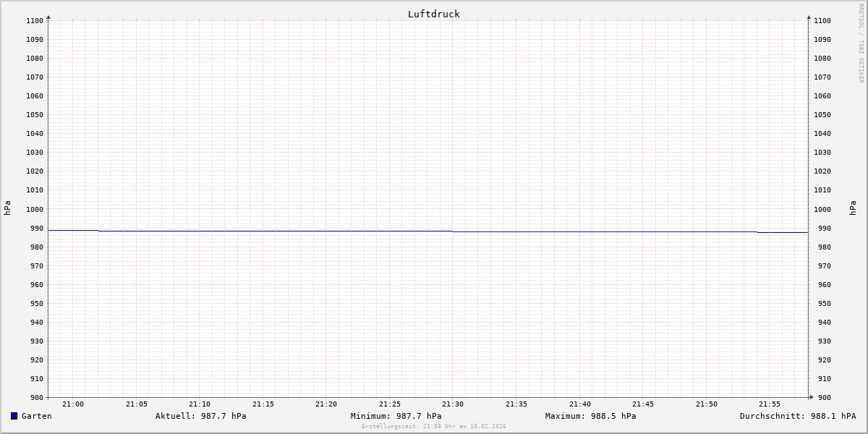Click the 21:15 time axis label

tap(263, 404)
